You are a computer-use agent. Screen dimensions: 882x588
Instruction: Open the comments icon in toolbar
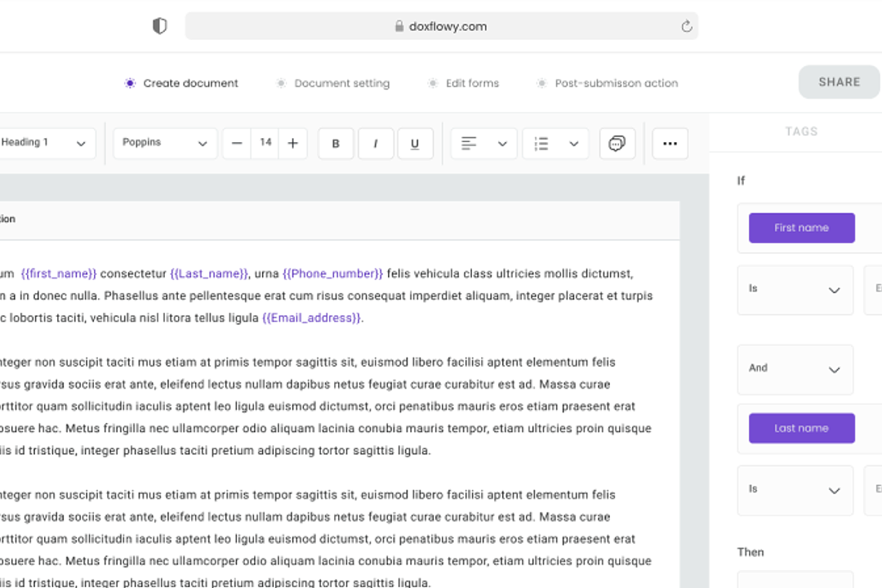[x=617, y=144]
